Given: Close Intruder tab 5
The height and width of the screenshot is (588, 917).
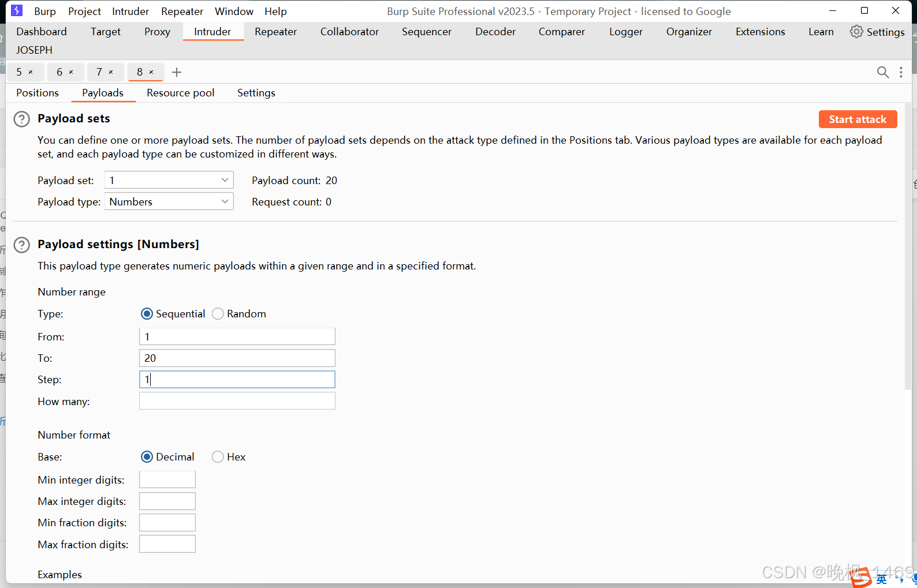Looking at the screenshot, I should 31,72.
